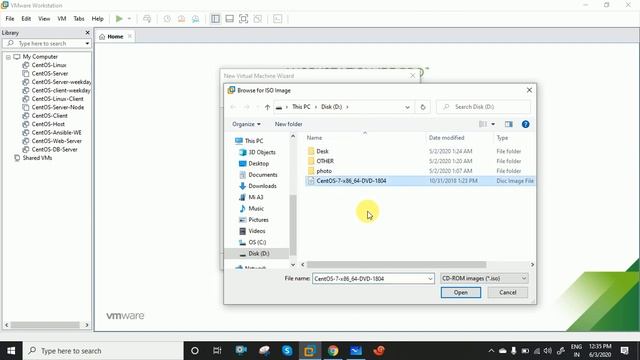Image resolution: width=640 pixels, height=360 pixels.
Task: Click the Search Disk (D:) field
Action: 484,107
